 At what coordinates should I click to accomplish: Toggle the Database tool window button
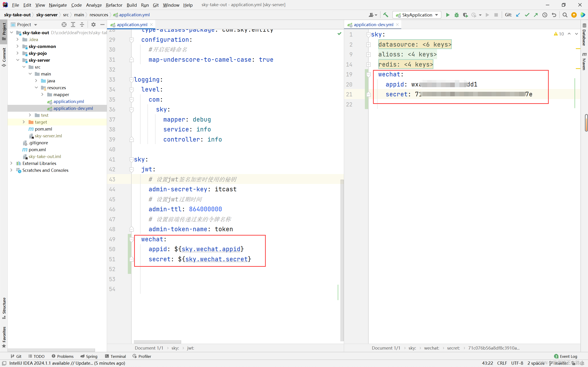click(x=584, y=35)
